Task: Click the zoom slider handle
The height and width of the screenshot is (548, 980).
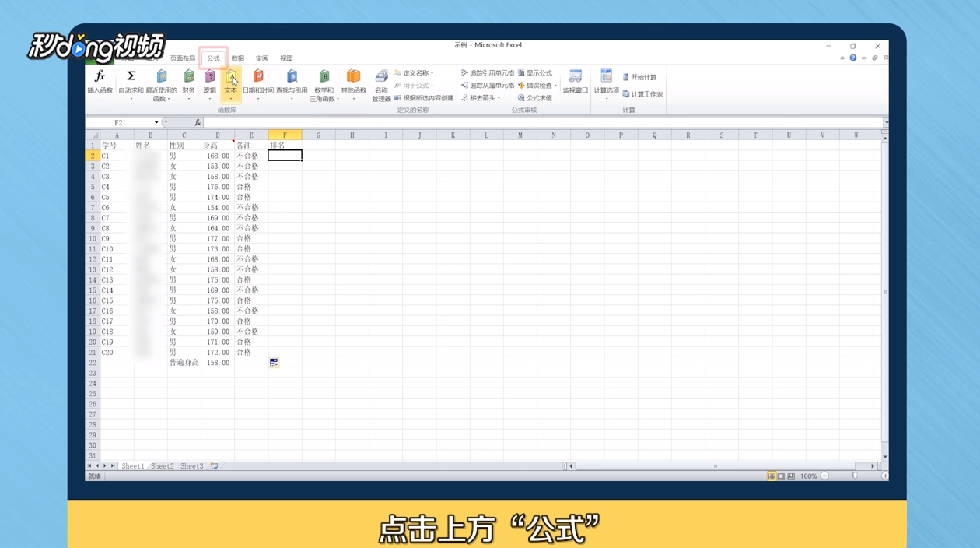Action: click(855, 476)
